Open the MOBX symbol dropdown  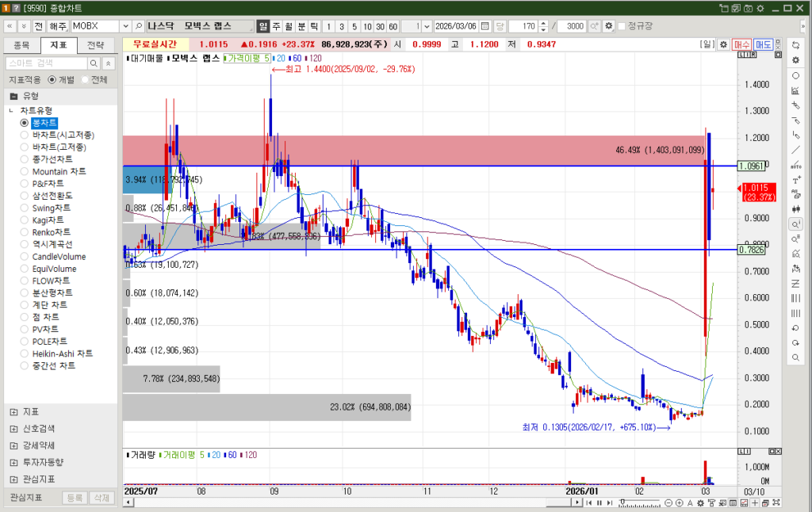[x=124, y=26]
